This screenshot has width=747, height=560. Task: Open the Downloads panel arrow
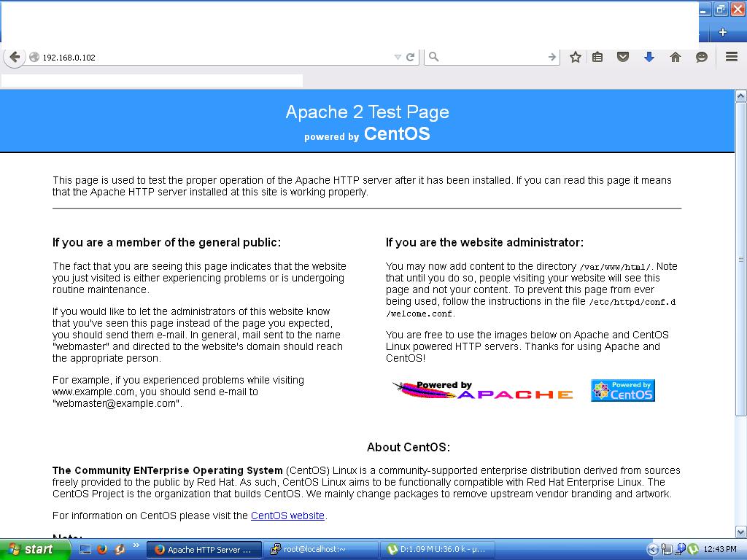pos(649,57)
